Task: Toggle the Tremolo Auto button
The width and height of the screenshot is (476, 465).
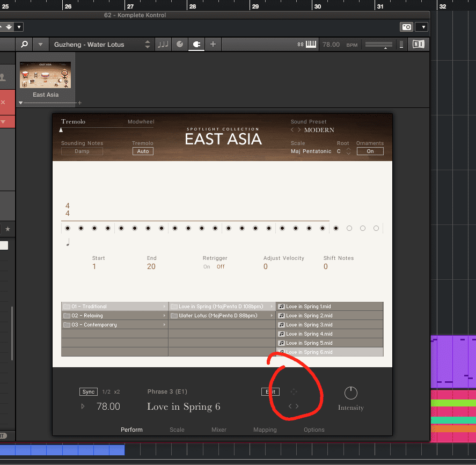Action: (x=143, y=151)
